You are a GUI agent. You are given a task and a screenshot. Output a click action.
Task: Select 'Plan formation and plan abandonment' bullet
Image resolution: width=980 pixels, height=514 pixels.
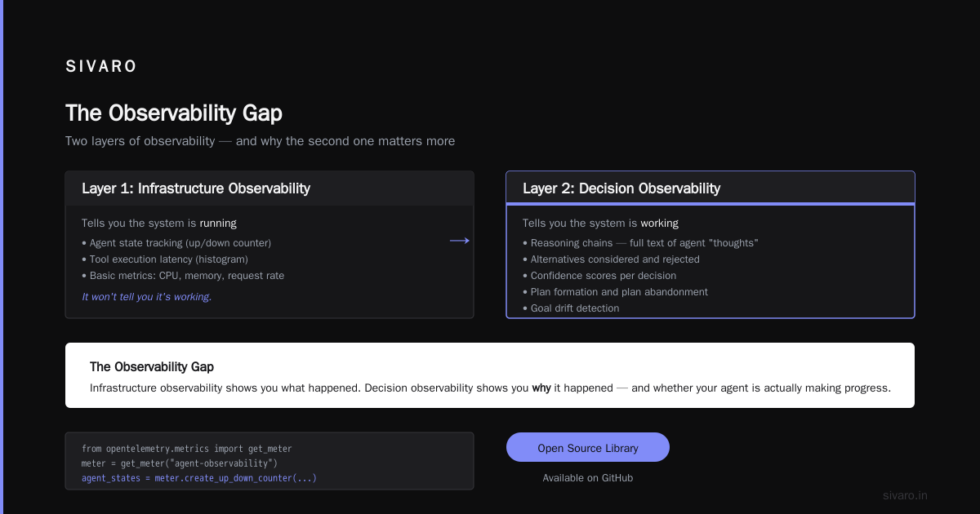(x=615, y=292)
